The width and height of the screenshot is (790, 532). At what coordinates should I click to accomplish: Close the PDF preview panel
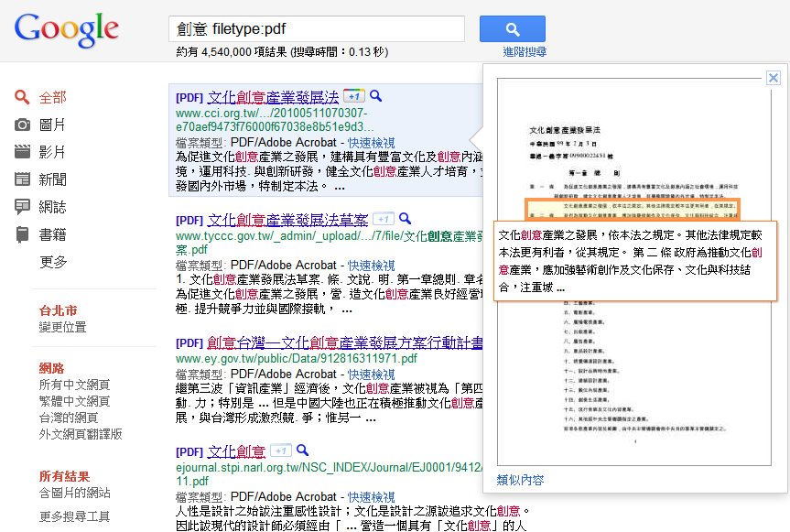[x=774, y=78]
